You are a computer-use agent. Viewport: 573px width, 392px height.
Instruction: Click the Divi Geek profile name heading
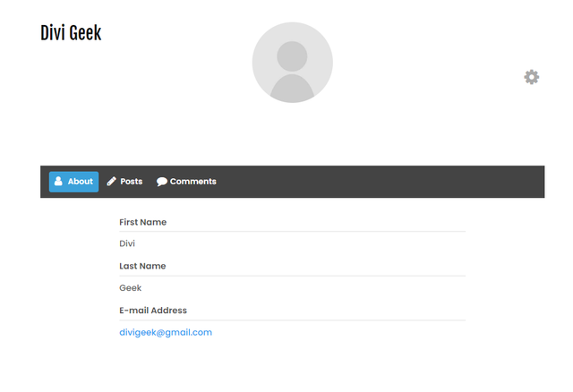point(71,33)
